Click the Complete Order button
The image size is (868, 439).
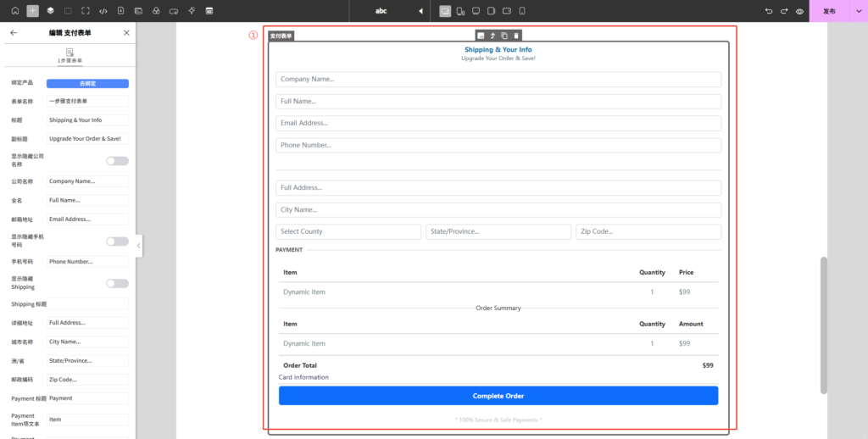(498, 396)
